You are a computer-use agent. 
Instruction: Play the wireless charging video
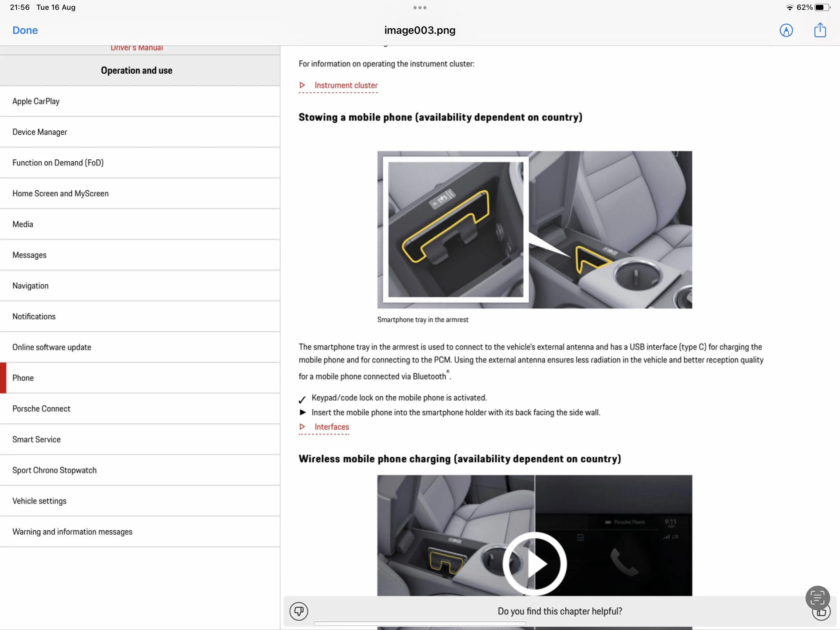point(535,564)
